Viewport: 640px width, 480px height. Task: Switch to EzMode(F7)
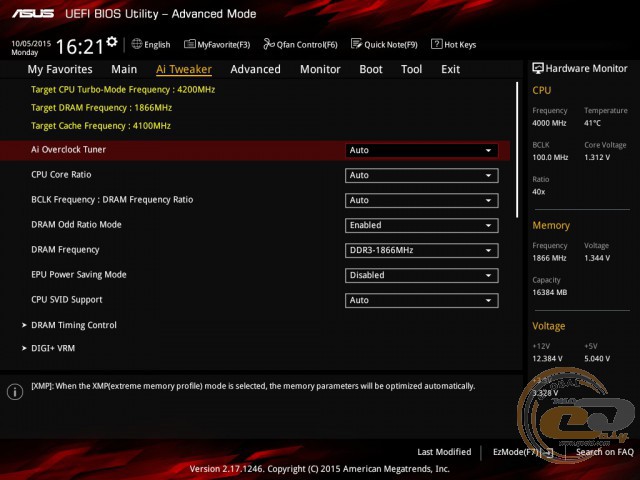click(523, 452)
